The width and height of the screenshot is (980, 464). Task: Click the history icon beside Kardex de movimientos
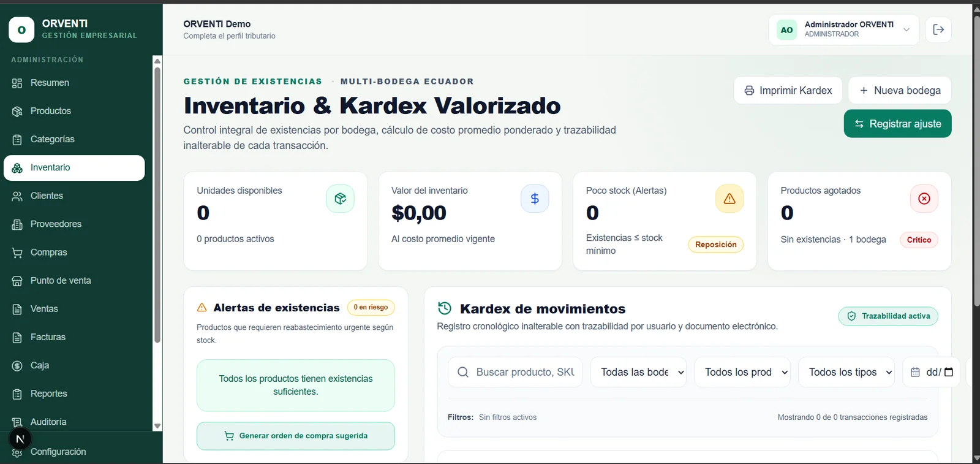[445, 308]
